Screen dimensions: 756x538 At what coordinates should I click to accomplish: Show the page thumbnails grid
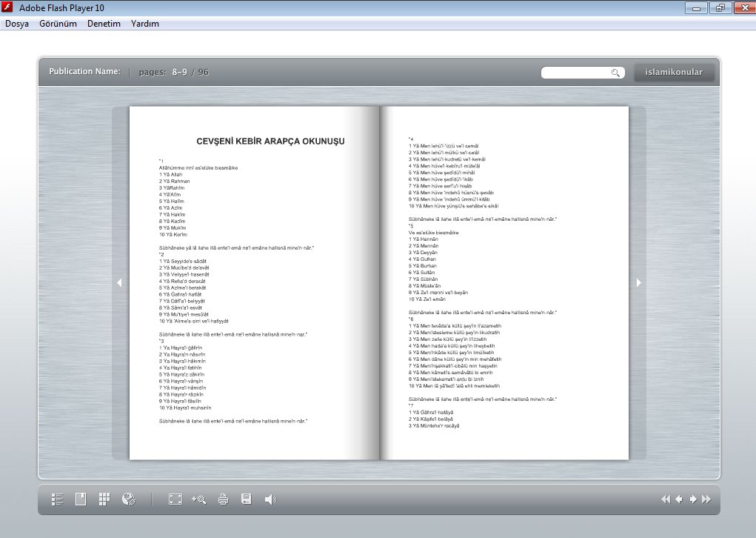point(104,499)
